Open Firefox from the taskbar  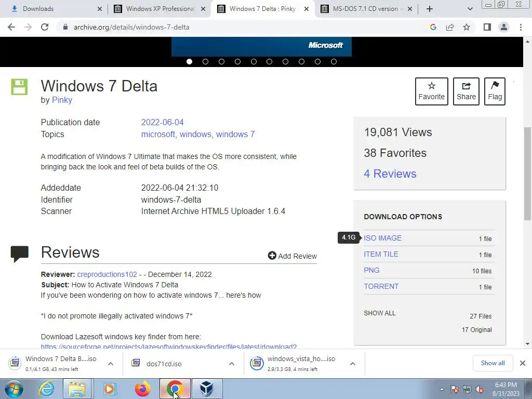(x=142, y=389)
